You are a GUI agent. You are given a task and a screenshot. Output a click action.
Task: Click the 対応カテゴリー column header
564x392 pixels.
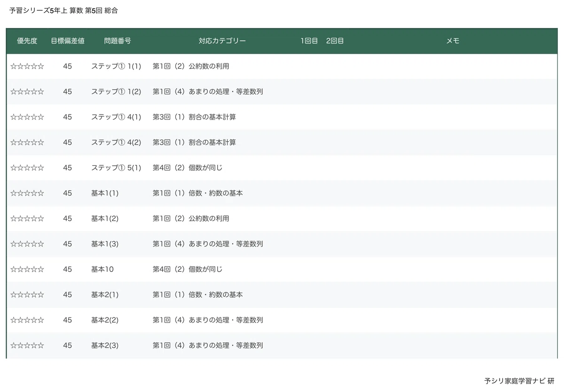coord(222,41)
